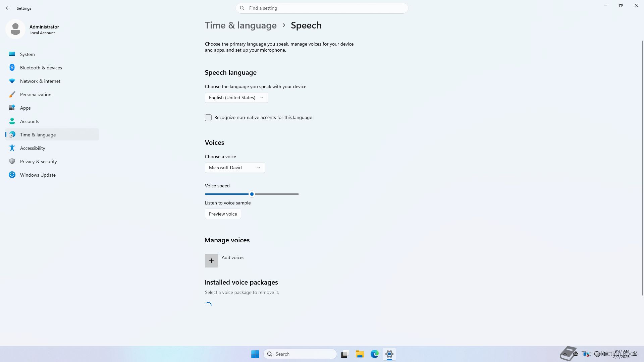This screenshot has width=644, height=362.
Task: Open Privacy & security settings
Action: coord(38,162)
